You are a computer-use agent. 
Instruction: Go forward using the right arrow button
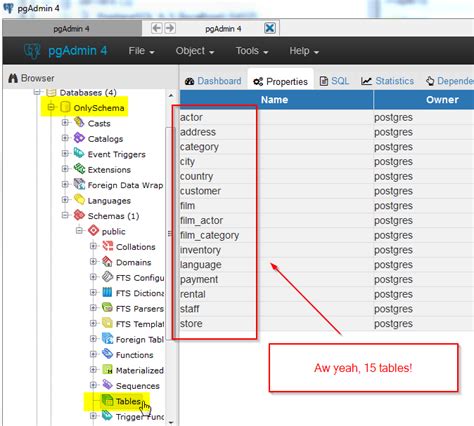coord(170,28)
